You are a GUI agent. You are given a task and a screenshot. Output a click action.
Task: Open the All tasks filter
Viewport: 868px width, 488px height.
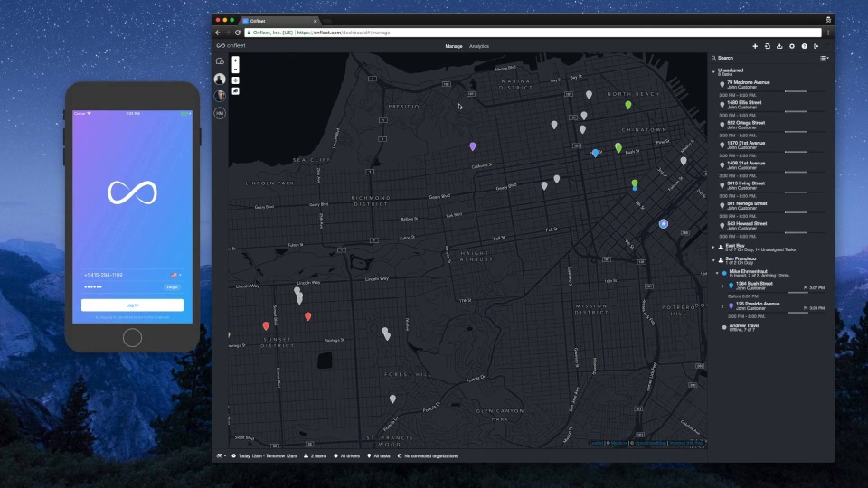pyautogui.click(x=381, y=456)
